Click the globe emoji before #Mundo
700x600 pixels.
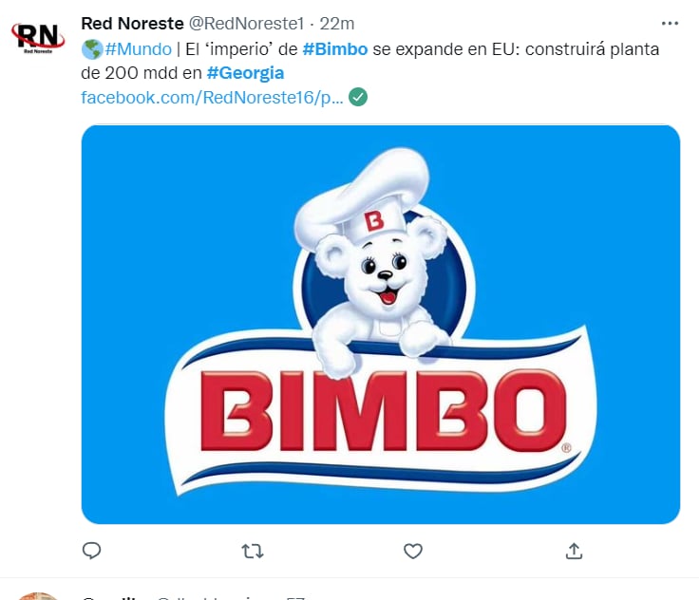coord(92,49)
